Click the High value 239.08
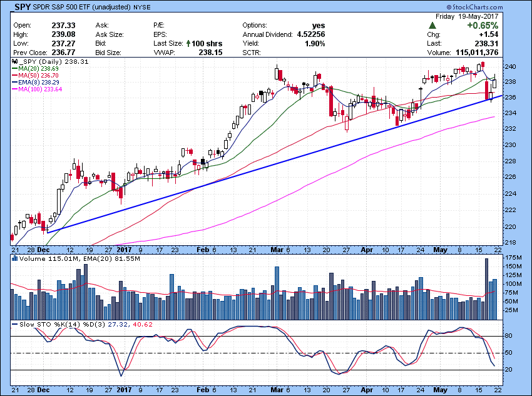 point(63,34)
